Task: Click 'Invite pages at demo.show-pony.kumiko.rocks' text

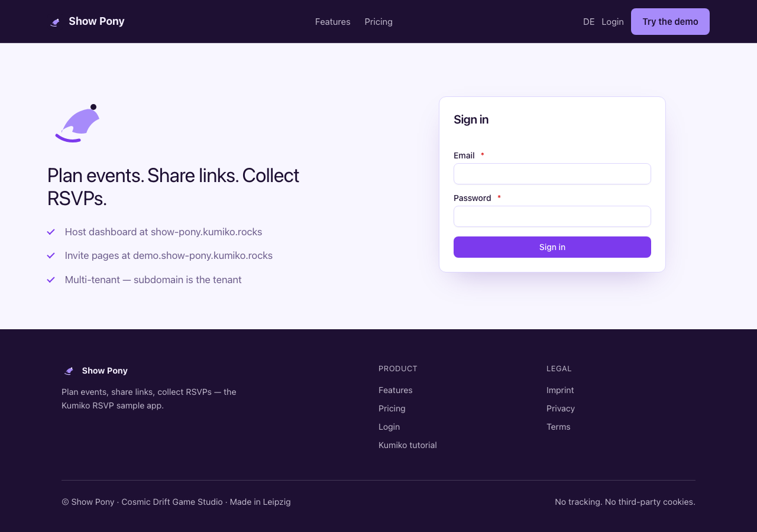Action: (x=169, y=255)
